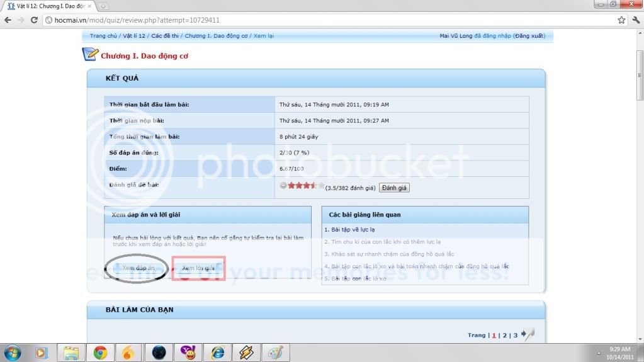Open Google Chrome from taskbar
This screenshot has width=644, height=362.
(x=100, y=353)
